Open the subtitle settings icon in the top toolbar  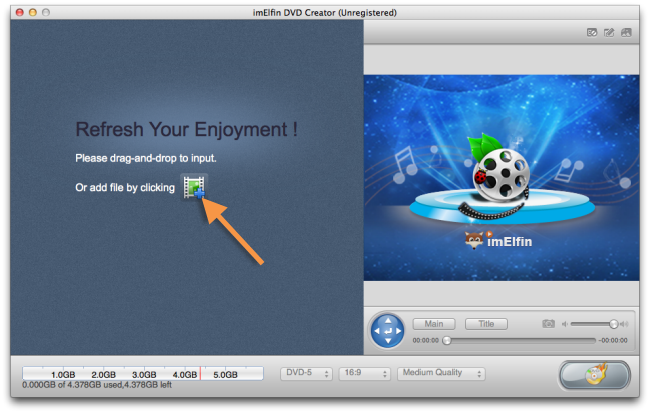592,32
